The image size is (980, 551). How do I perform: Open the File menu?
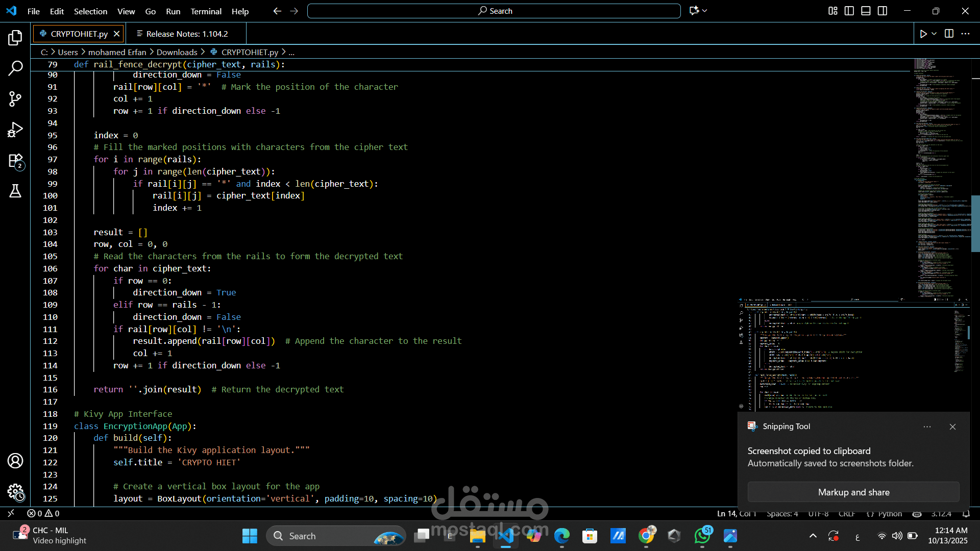pos(34,11)
